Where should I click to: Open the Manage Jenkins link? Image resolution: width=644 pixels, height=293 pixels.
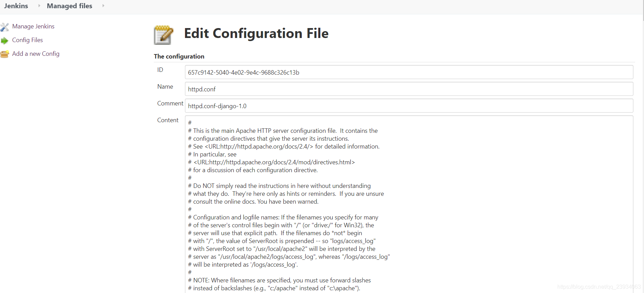click(33, 26)
